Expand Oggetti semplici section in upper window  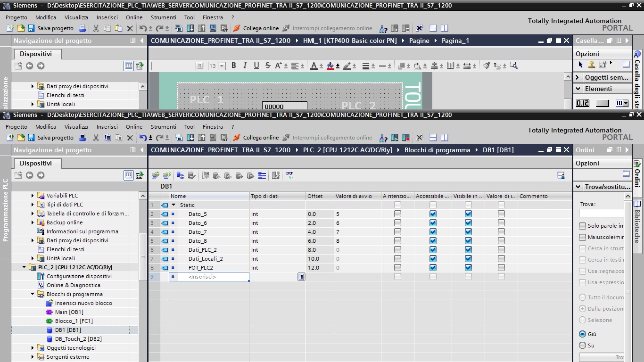tap(578, 77)
